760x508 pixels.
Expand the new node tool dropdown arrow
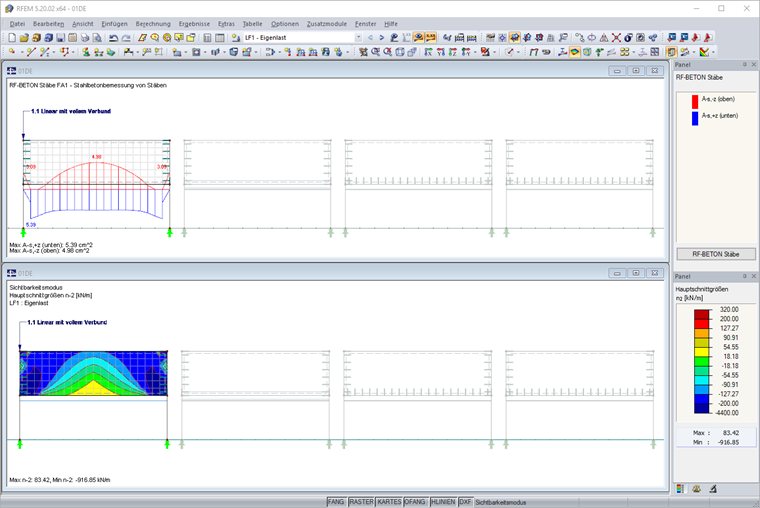point(22,52)
